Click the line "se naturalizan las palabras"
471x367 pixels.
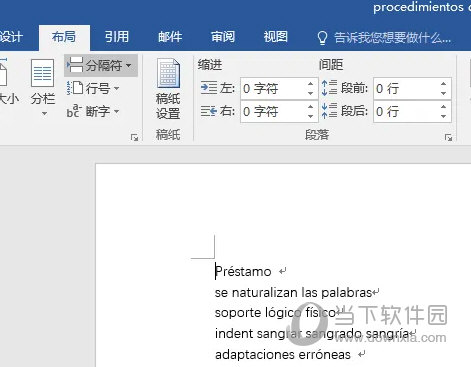click(x=293, y=293)
